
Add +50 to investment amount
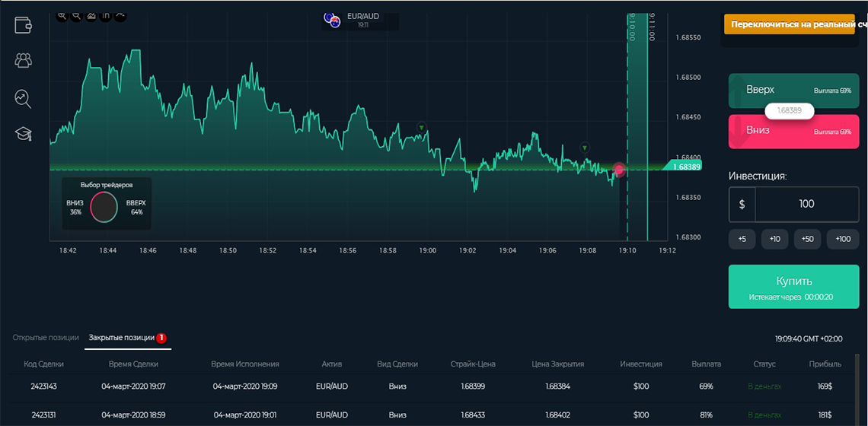807,239
